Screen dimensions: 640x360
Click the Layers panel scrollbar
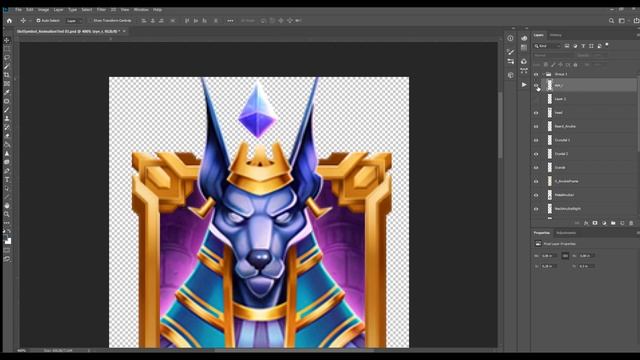[638, 114]
